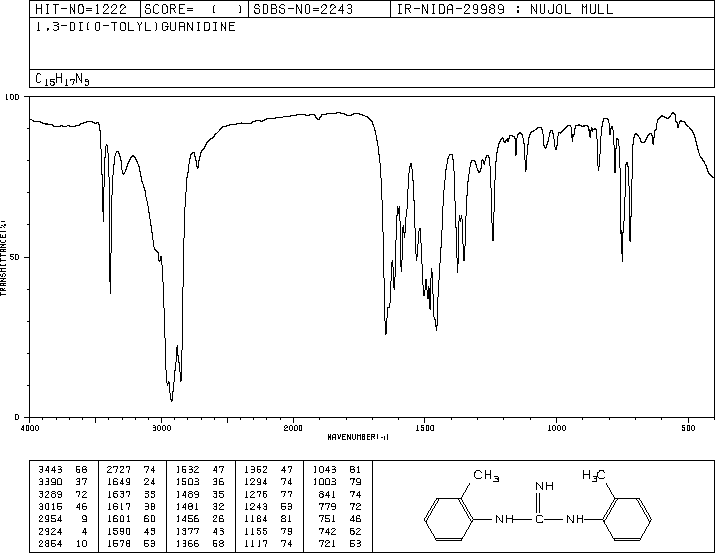Image resolution: width=715 pixels, height=553 pixels.
Task: Click the SCORE= header field
Action: click(x=194, y=9)
